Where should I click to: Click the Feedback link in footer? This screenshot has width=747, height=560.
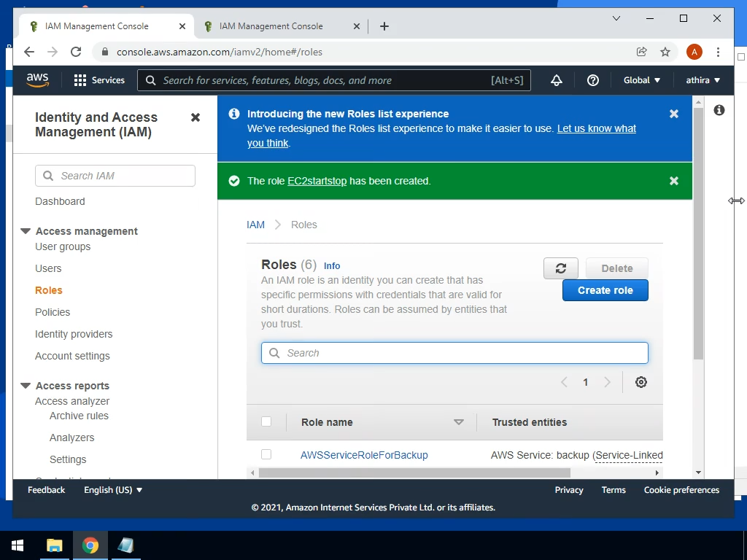46,490
